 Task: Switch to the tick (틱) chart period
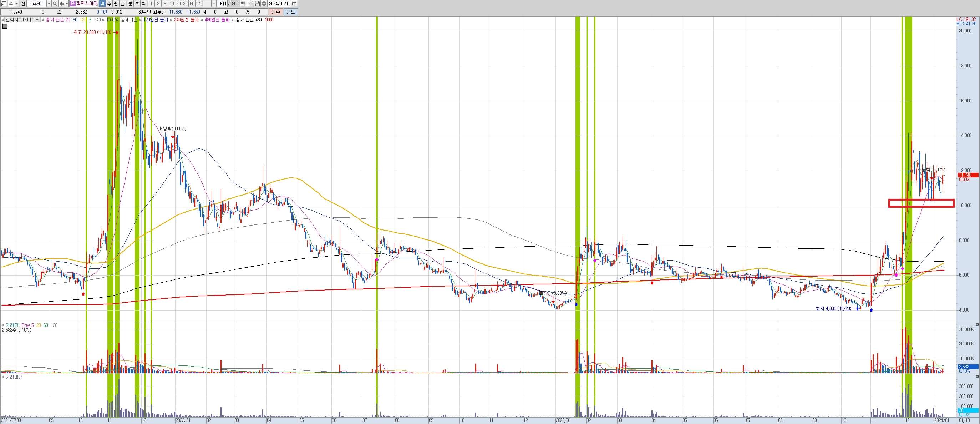click(x=143, y=4)
